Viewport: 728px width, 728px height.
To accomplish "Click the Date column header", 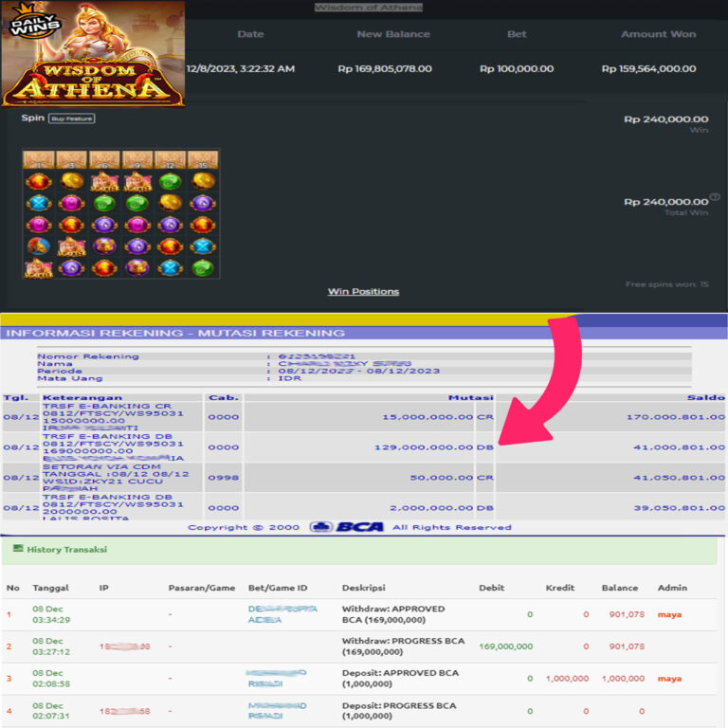I will pyautogui.click(x=250, y=34).
